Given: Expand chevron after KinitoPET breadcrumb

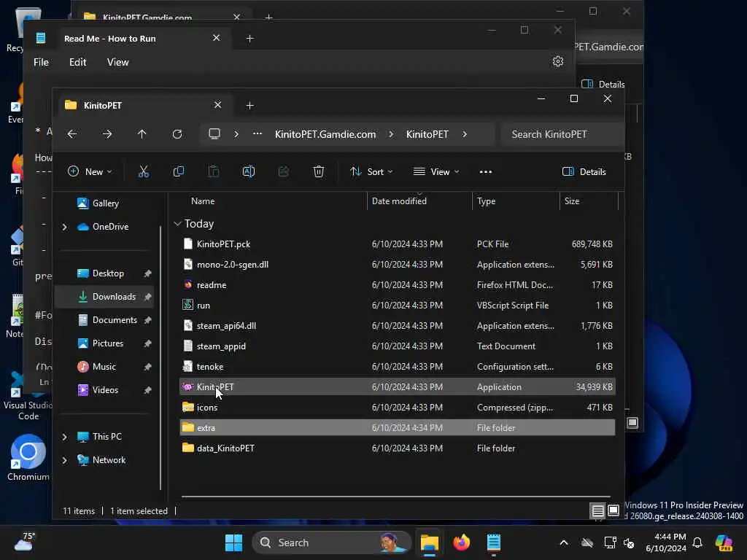Looking at the screenshot, I should [465, 134].
